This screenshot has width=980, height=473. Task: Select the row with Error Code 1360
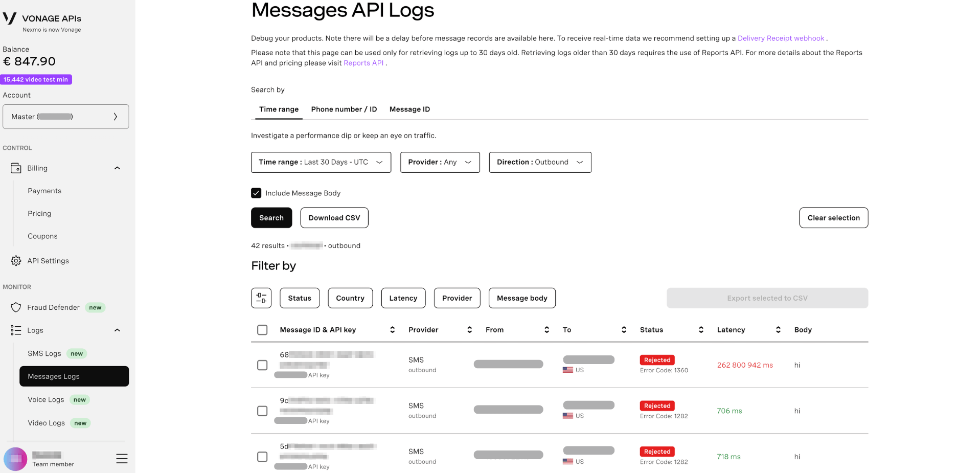[x=262, y=365]
